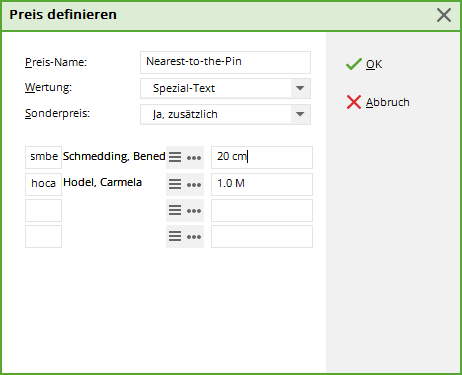Click the Preis-Name label

(56, 62)
